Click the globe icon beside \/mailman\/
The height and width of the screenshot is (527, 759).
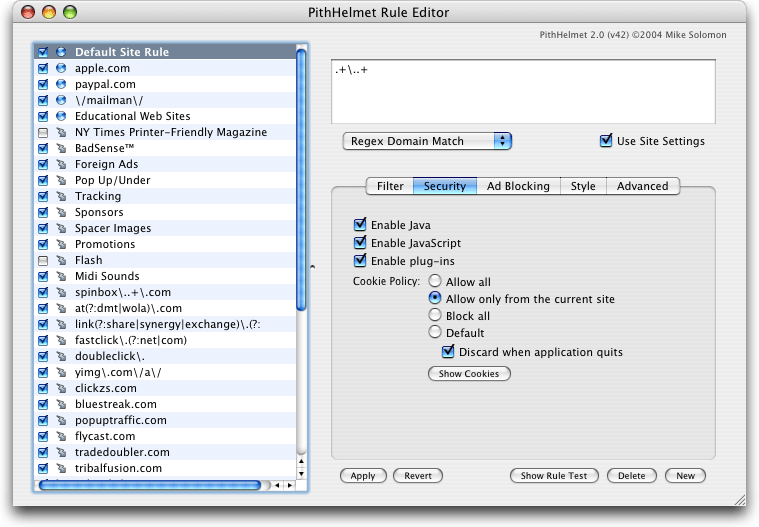[x=61, y=100]
